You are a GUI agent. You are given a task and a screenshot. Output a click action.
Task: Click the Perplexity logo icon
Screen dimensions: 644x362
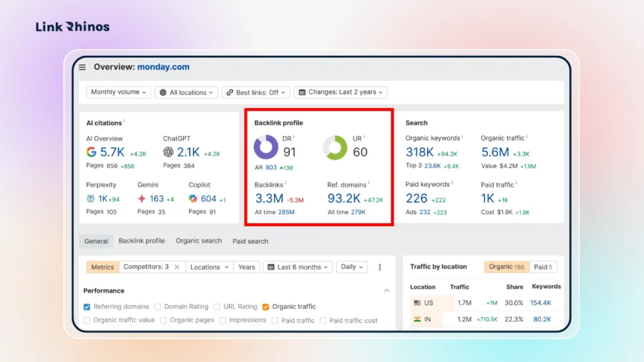pos(91,199)
